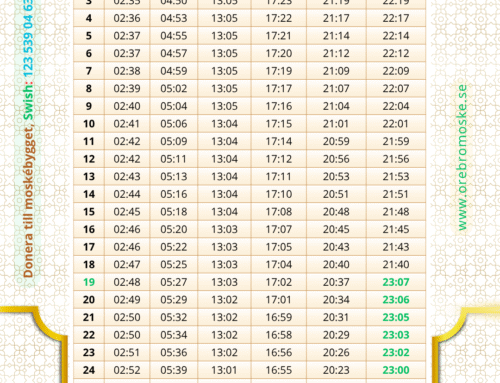Select the green day number 19

tap(89, 282)
